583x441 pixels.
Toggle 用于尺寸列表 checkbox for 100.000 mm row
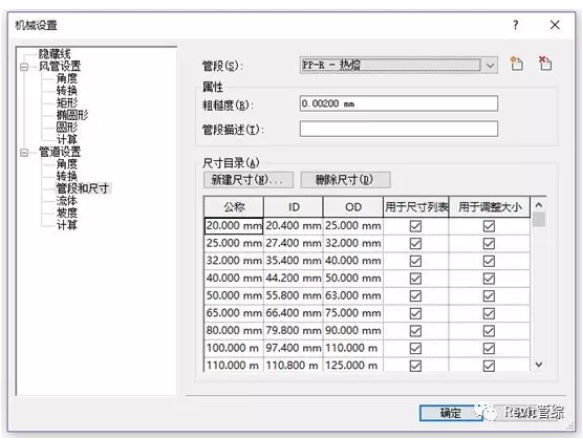(415, 348)
